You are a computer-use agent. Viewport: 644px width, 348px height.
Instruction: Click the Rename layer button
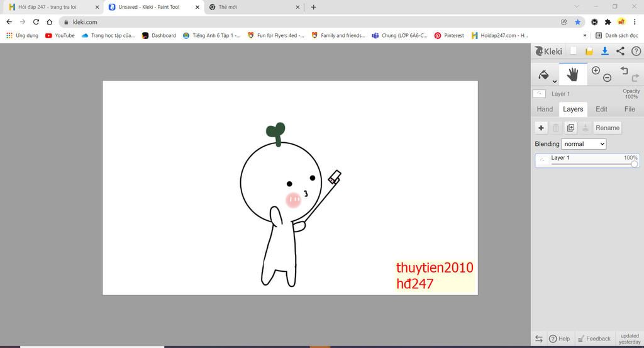click(607, 128)
